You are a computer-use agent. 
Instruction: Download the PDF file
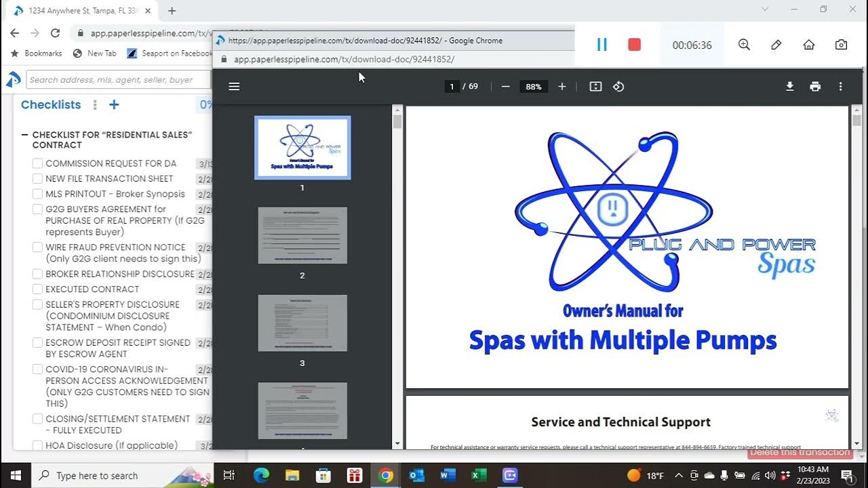click(789, 87)
